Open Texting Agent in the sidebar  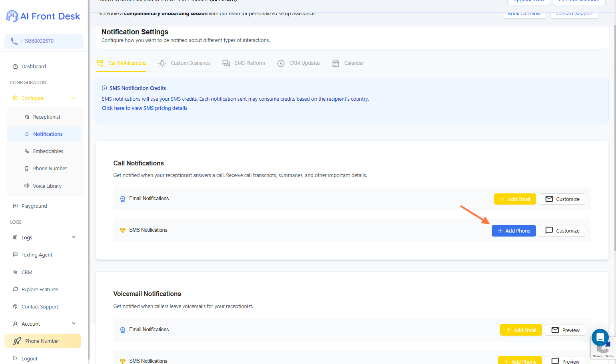click(x=37, y=255)
